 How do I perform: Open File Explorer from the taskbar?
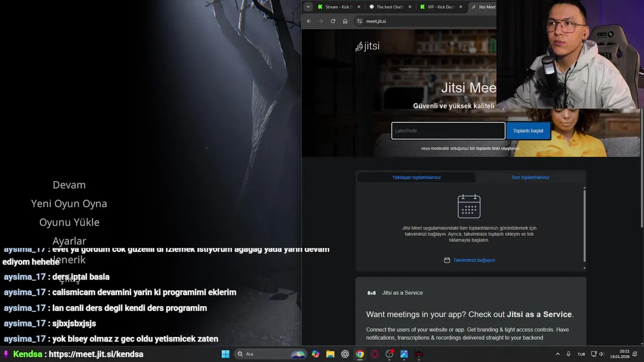point(330,354)
